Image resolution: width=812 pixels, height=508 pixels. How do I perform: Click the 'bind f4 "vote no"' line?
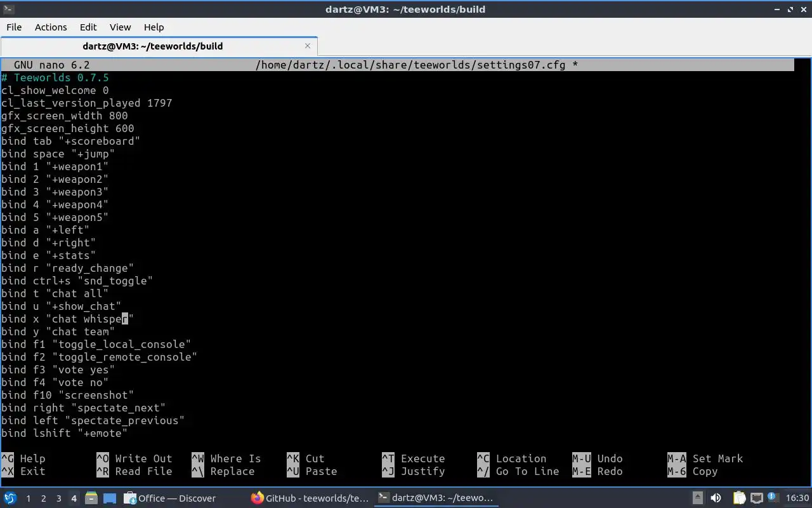click(x=55, y=382)
